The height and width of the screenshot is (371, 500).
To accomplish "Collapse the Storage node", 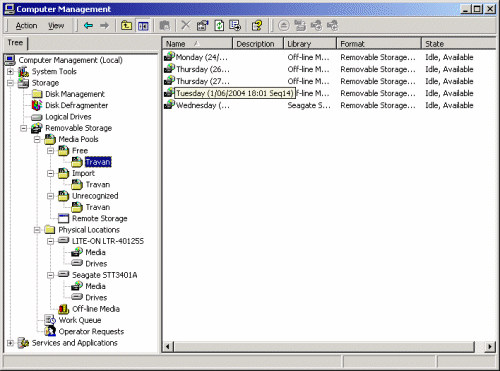I will pos(10,83).
